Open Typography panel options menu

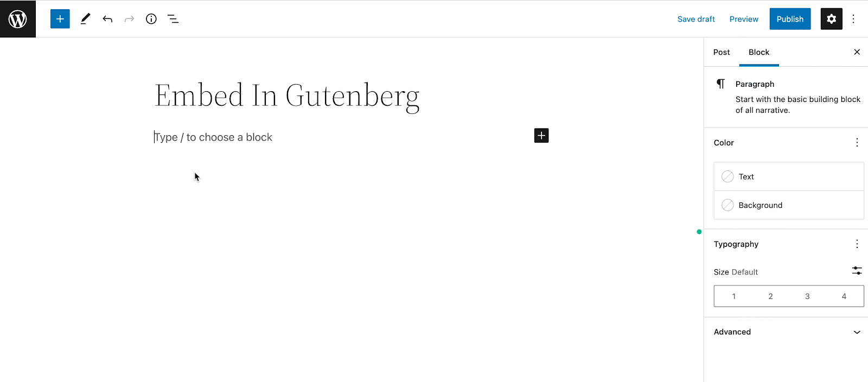pyautogui.click(x=857, y=244)
